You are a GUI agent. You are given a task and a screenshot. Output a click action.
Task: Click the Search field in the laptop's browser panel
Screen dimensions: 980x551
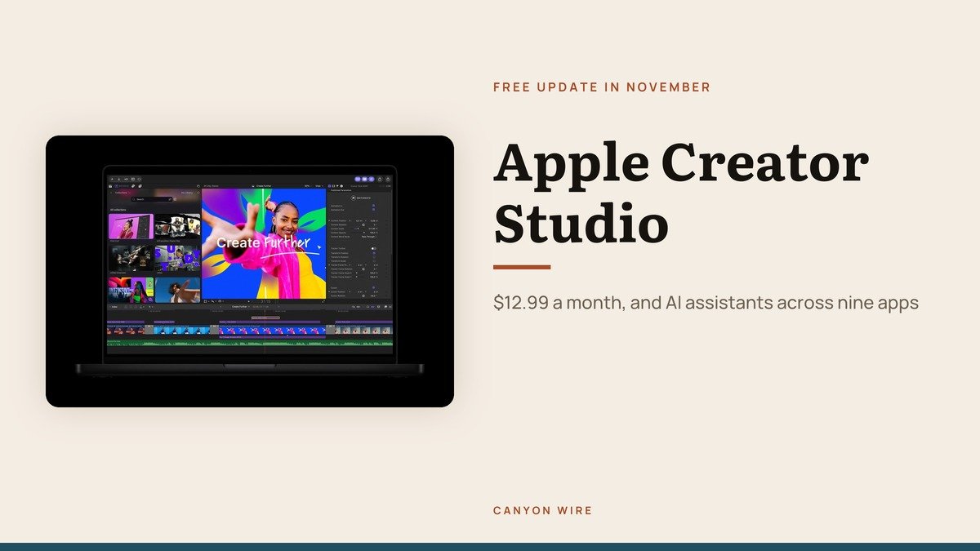[154, 198]
